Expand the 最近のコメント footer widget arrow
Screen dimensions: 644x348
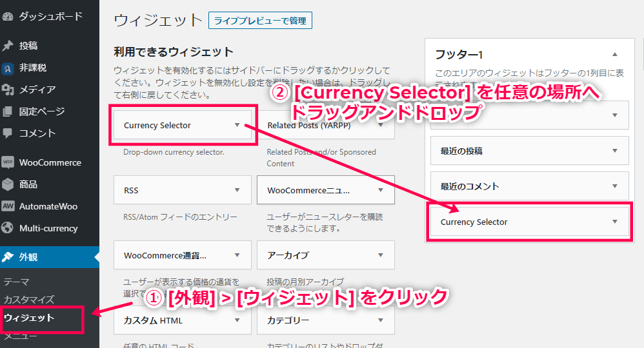(615, 186)
